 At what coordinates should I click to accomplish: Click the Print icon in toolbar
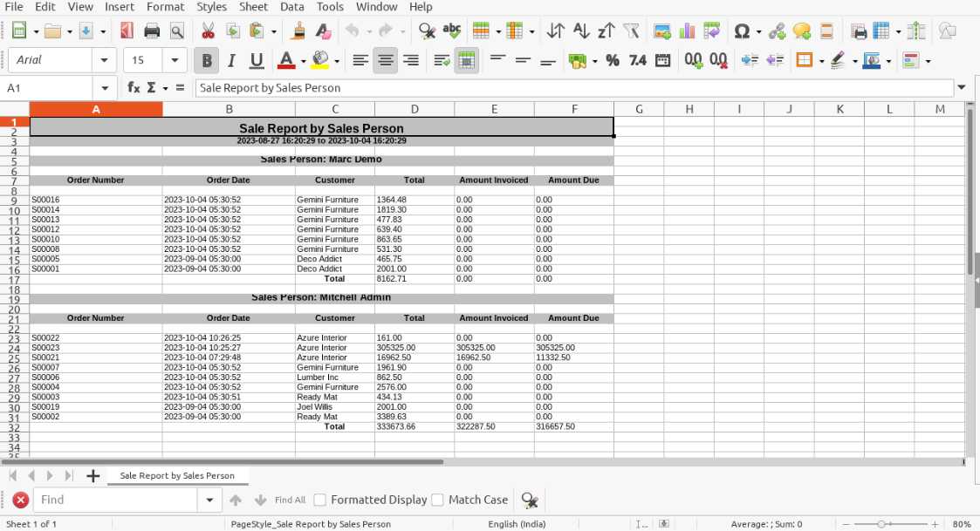click(152, 31)
